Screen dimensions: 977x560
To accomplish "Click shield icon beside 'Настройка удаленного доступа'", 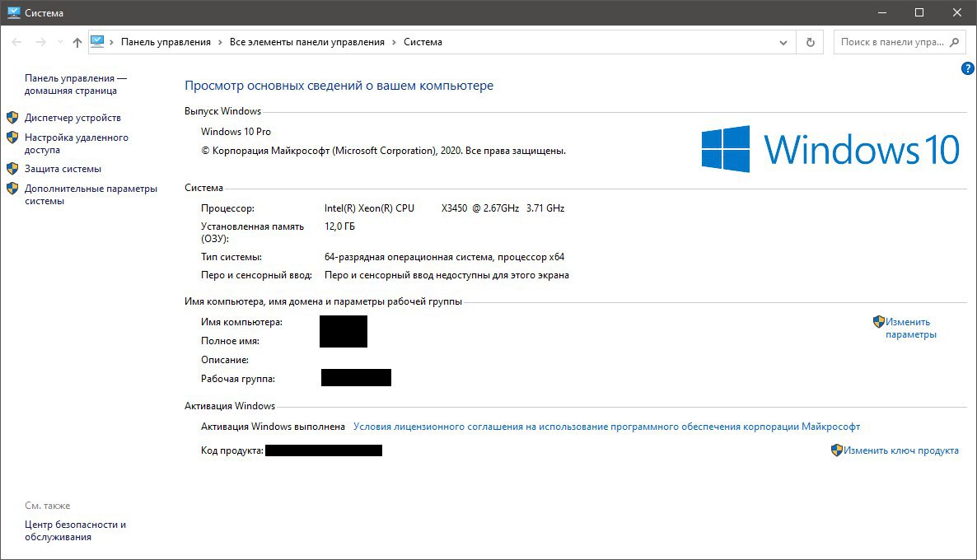I will pyautogui.click(x=12, y=138).
